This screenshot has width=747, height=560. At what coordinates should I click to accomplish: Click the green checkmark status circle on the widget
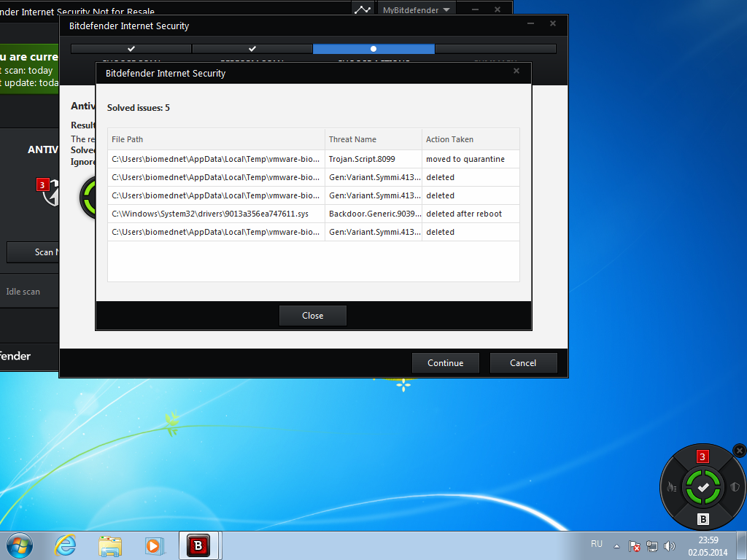[x=703, y=487]
